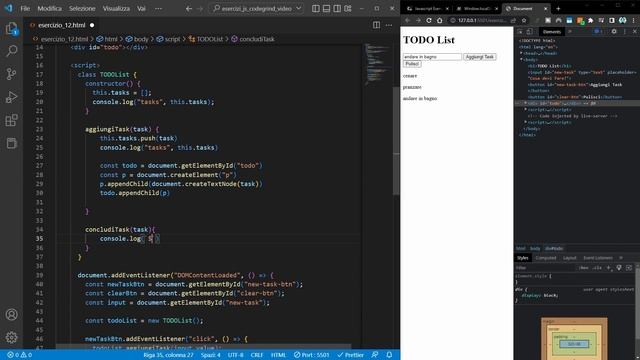Reload the page in the browser
Viewport: 640px width, 360px height.
(429, 20)
